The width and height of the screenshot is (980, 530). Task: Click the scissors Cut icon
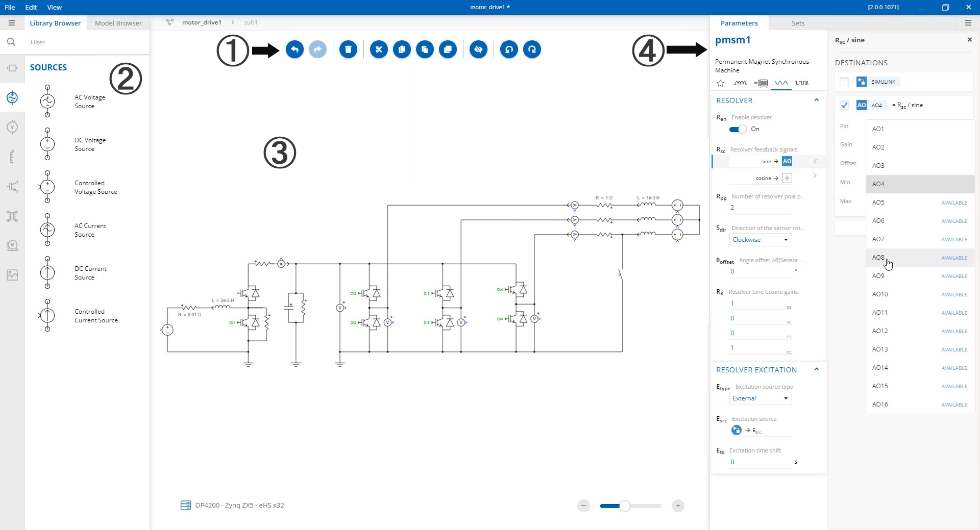coord(379,49)
